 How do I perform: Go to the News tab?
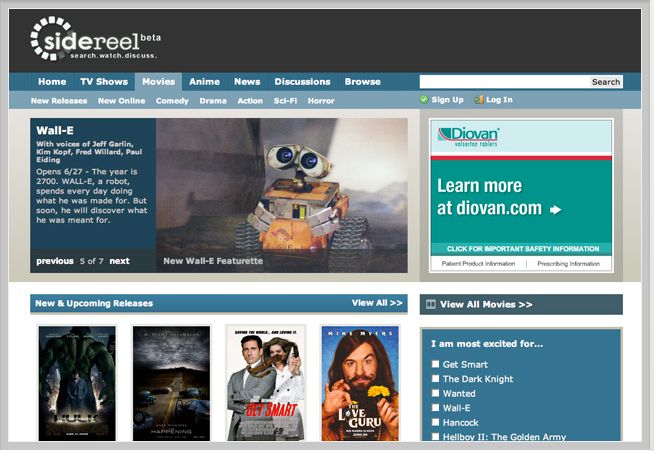[x=247, y=82]
